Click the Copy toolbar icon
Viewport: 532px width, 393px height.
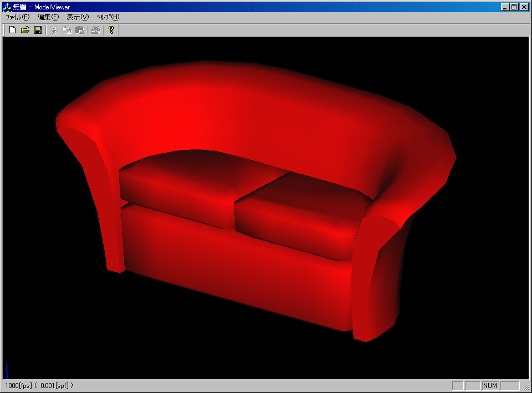tap(67, 30)
